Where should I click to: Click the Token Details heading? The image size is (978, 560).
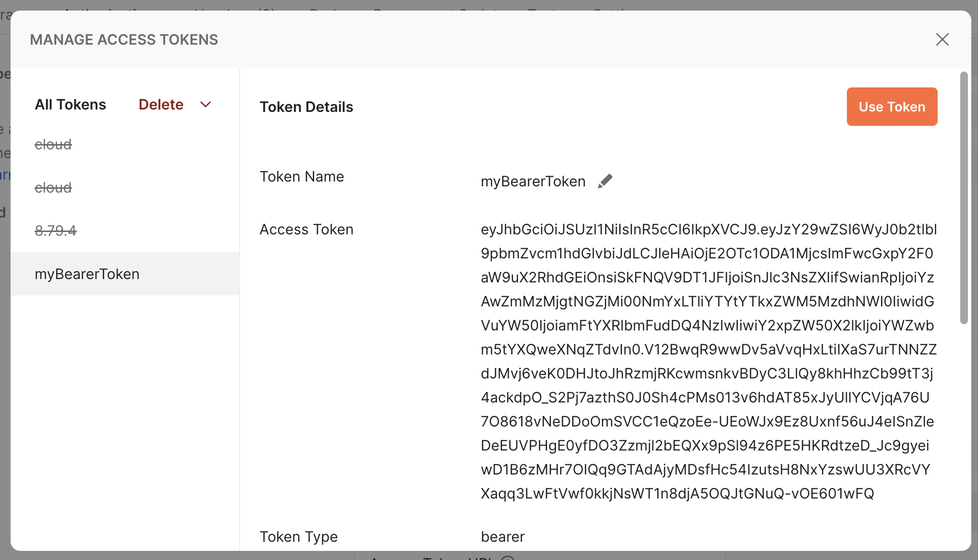[x=306, y=107]
